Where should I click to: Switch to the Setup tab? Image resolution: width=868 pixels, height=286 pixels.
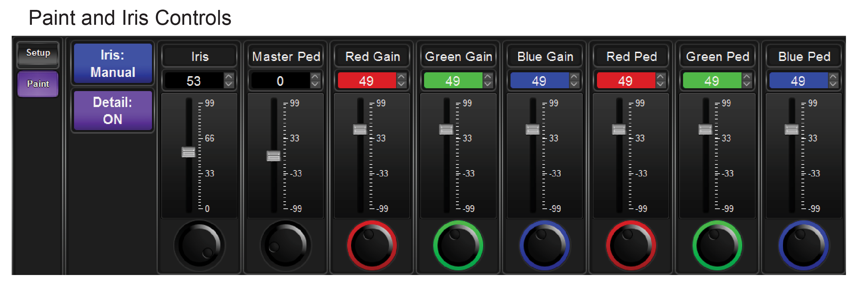[x=38, y=53]
